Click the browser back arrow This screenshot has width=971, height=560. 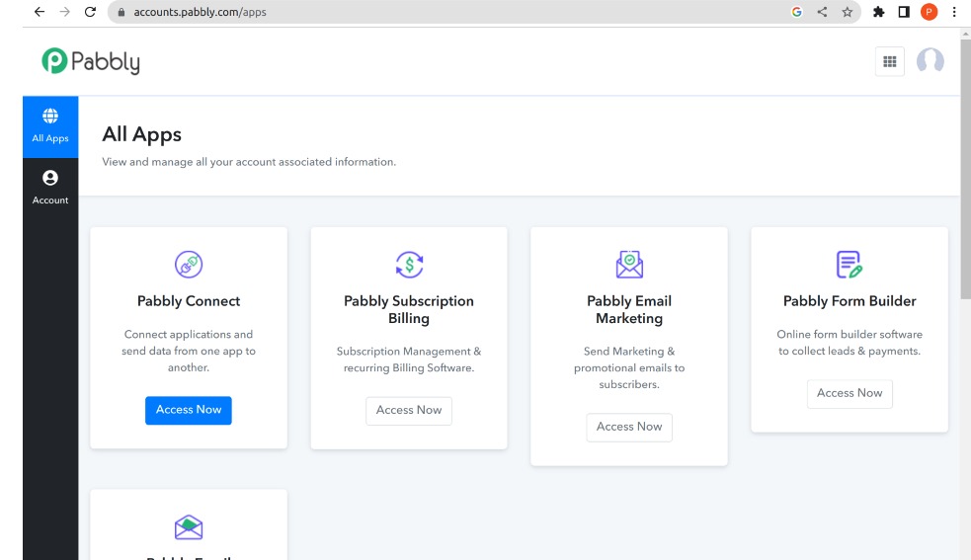tap(39, 12)
